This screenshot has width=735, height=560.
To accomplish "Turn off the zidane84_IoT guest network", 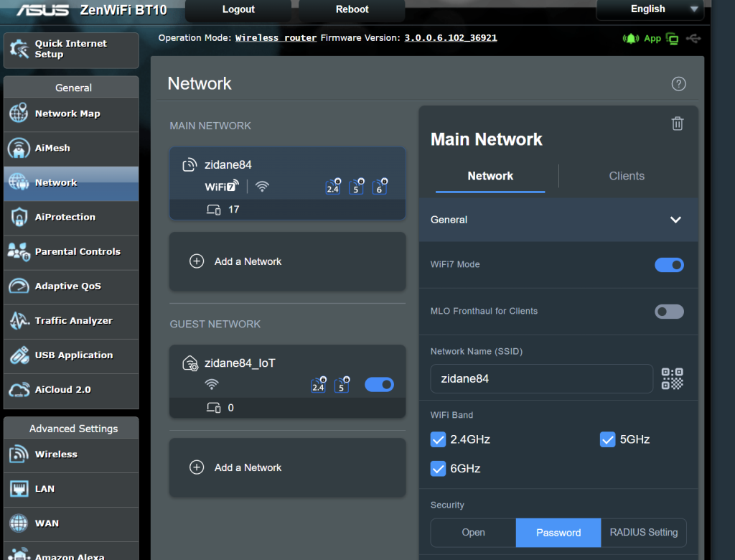I will [x=379, y=385].
